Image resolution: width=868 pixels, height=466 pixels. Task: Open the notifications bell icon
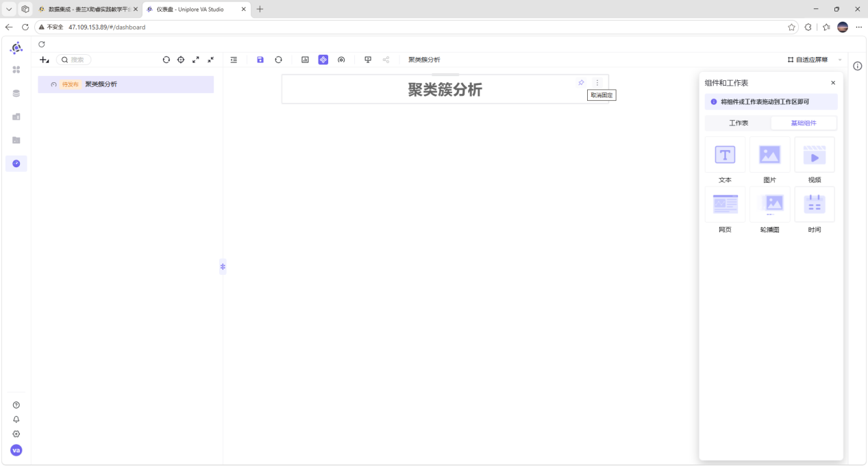coord(16,419)
